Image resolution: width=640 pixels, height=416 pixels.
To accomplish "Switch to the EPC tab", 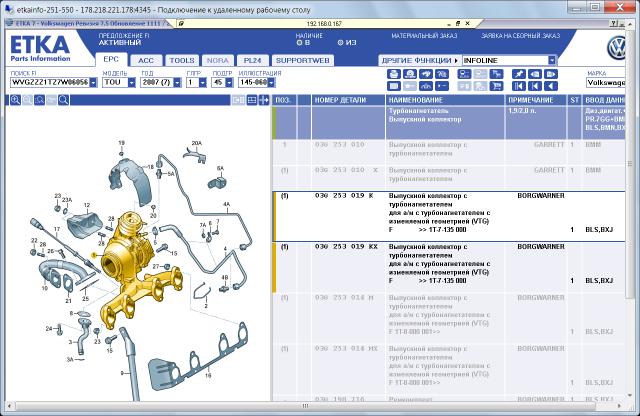I will click(111, 60).
